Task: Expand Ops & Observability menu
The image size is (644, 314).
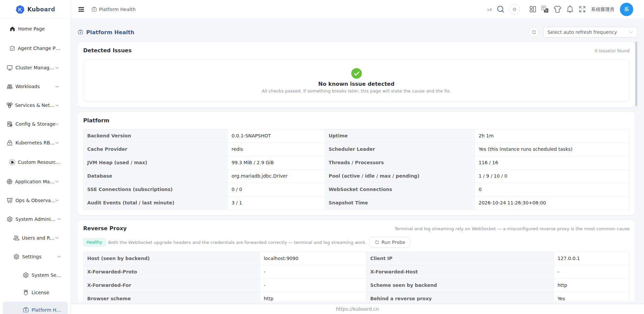Action: point(35,200)
